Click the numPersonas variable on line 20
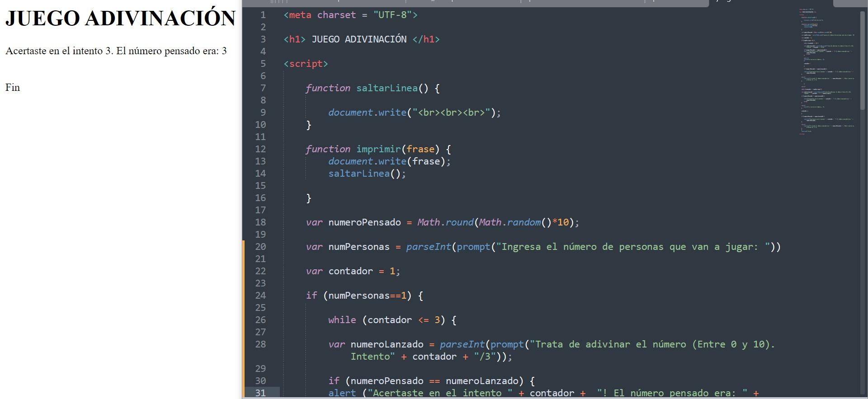Screen dimensions: 868x399 pyautogui.click(x=359, y=247)
